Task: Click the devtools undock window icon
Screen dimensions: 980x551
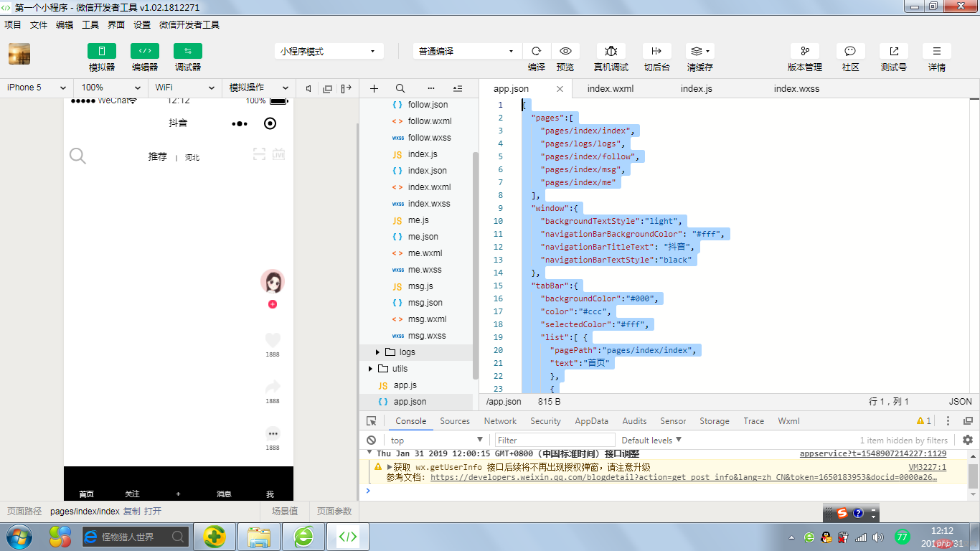Action: click(968, 421)
